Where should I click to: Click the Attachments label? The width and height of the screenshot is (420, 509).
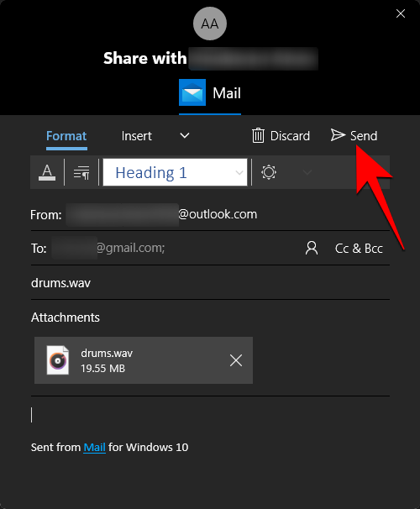tap(66, 317)
